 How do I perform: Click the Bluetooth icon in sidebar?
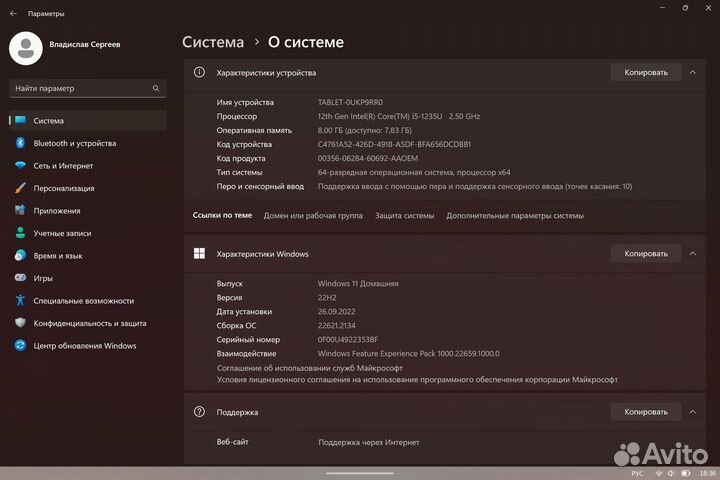20,143
